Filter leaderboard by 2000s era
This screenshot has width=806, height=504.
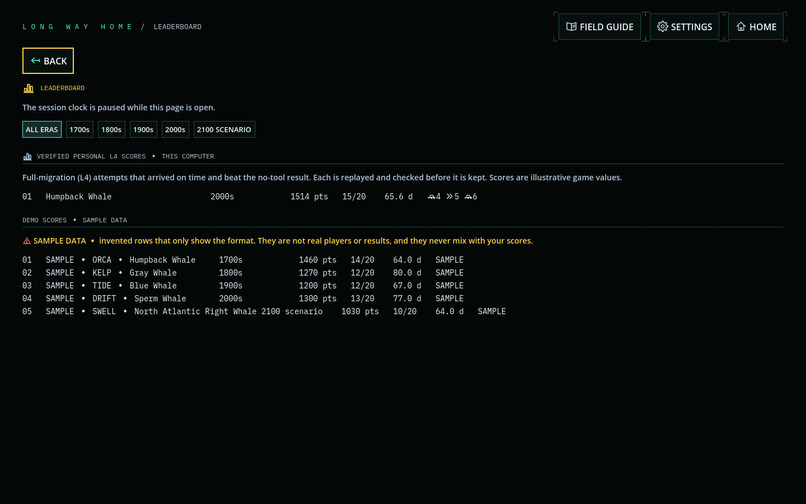pos(175,130)
